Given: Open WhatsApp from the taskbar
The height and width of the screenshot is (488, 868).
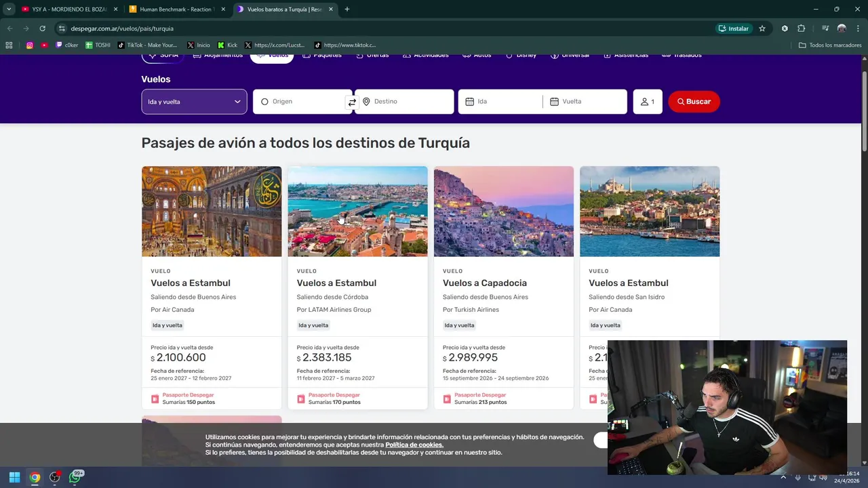Looking at the screenshot, I should 75,477.
